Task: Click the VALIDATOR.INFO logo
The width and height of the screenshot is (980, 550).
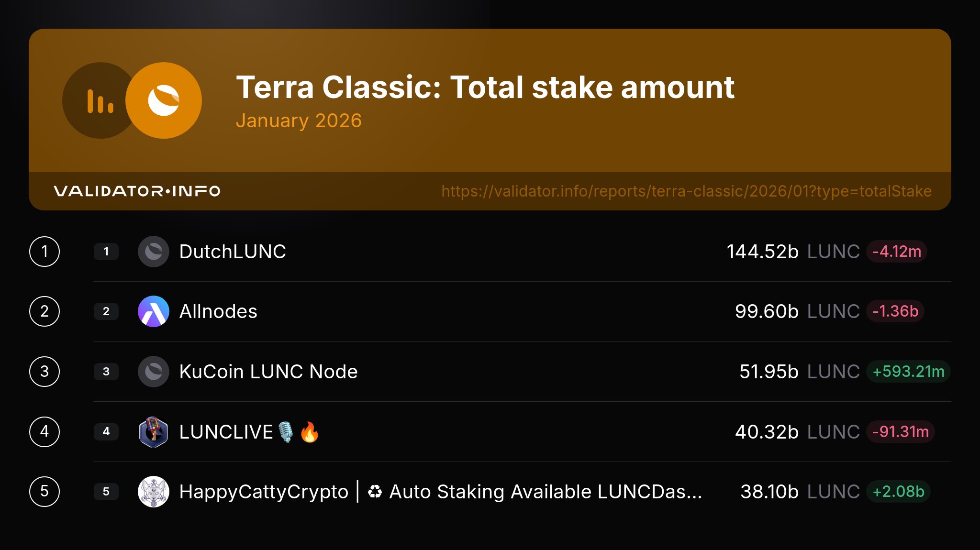Action: tap(137, 191)
